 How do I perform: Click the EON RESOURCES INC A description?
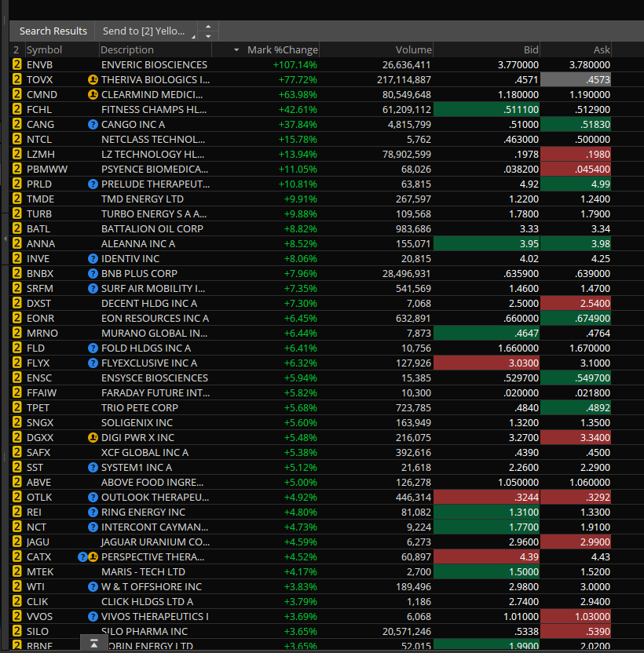tap(155, 318)
